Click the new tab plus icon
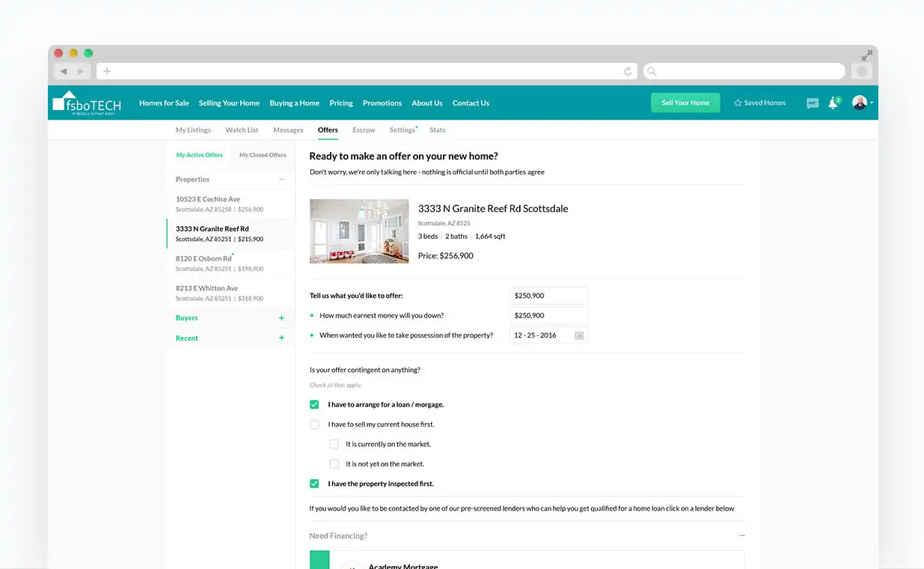This screenshot has width=924, height=569. point(107,71)
